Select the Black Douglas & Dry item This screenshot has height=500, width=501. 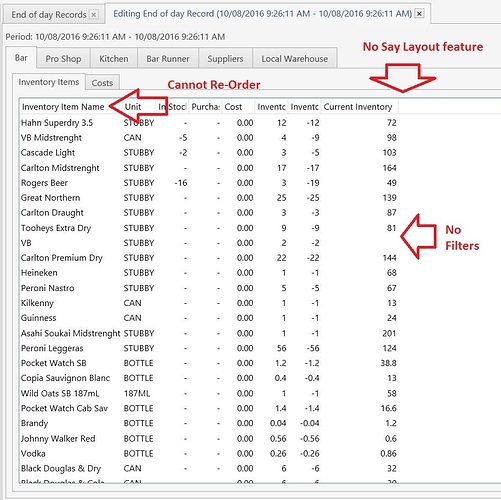pos(209,468)
